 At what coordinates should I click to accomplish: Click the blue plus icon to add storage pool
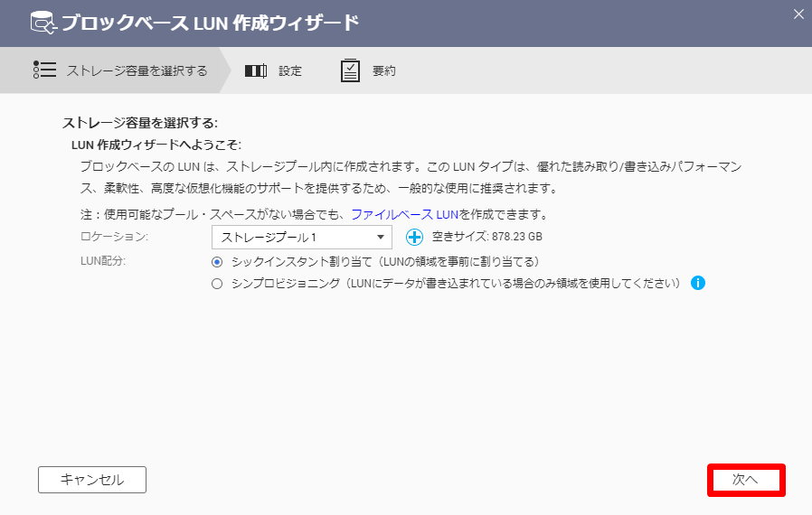tap(414, 238)
